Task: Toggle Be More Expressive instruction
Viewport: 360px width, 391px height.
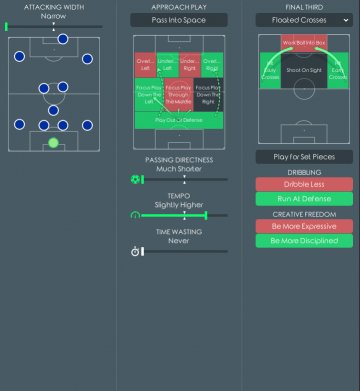Action: pos(304,226)
